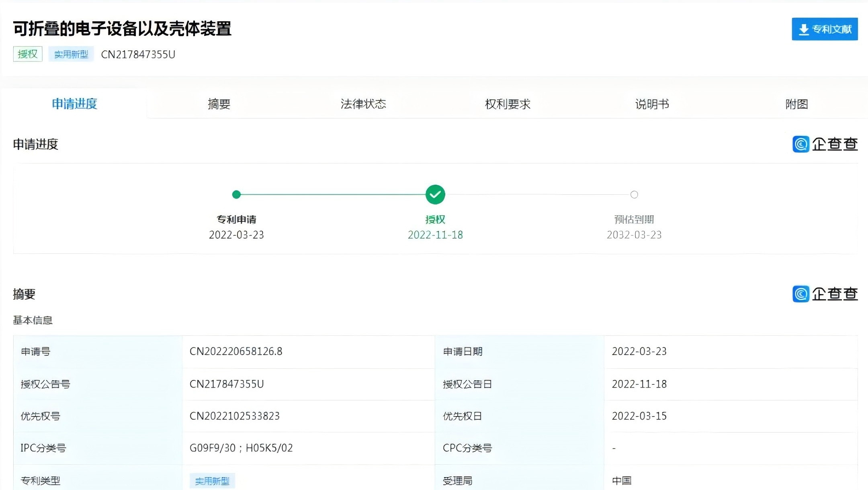
Task: Download the patent document via 专利文献 button
Action: (825, 29)
